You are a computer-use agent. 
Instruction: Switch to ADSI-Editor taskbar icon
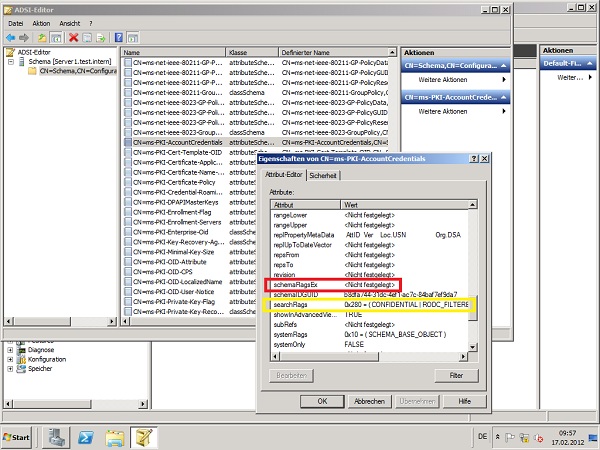(x=144, y=437)
